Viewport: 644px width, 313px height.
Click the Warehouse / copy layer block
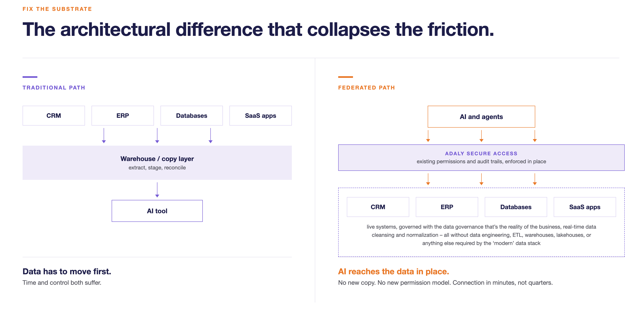pyautogui.click(x=157, y=162)
